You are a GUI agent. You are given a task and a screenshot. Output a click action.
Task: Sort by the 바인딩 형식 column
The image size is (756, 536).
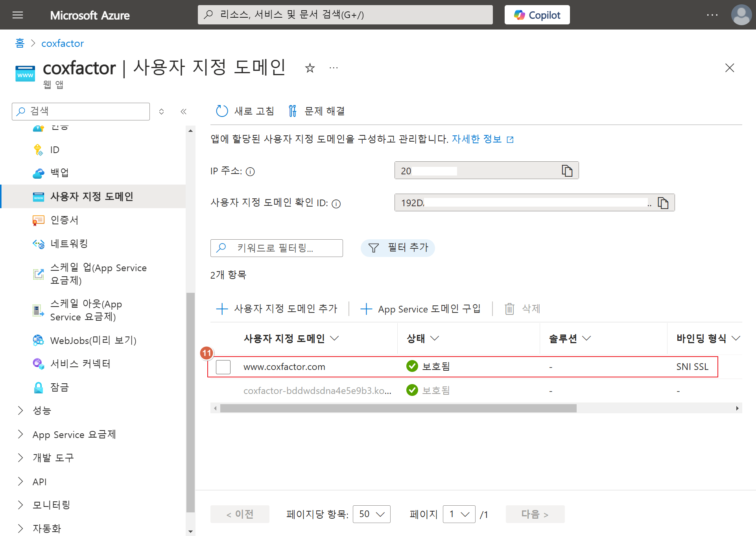708,338
